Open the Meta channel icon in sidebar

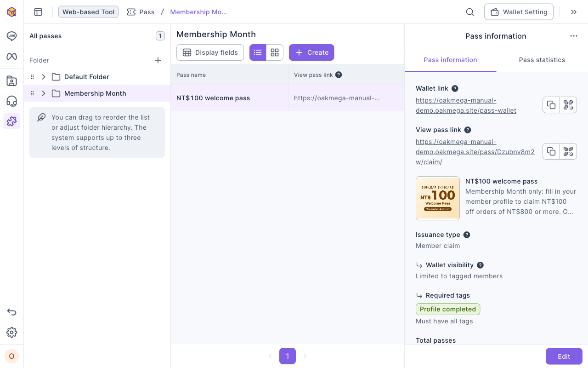(11, 56)
